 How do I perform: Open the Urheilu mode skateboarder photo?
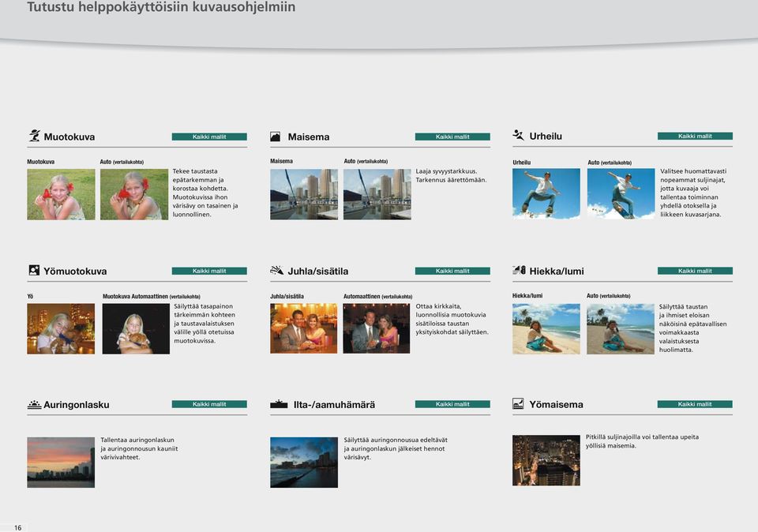(546, 193)
